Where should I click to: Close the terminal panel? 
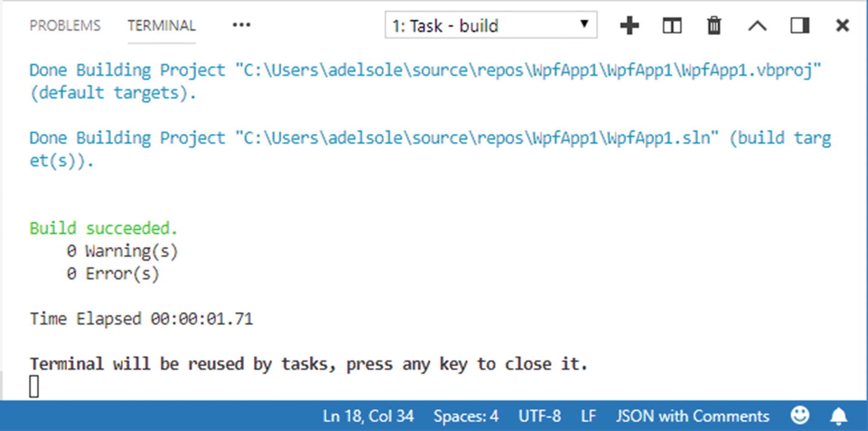[x=842, y=26]
